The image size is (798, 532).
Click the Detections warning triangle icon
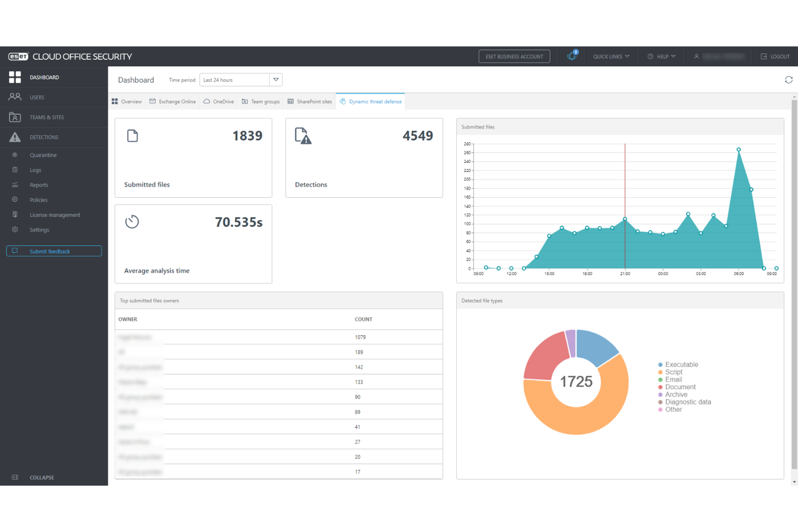tap(15, 137)
